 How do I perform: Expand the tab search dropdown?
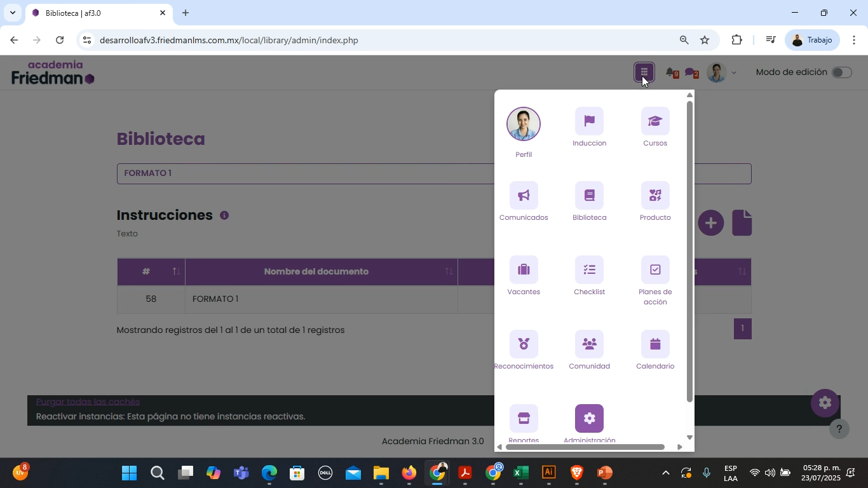[12, 13]
